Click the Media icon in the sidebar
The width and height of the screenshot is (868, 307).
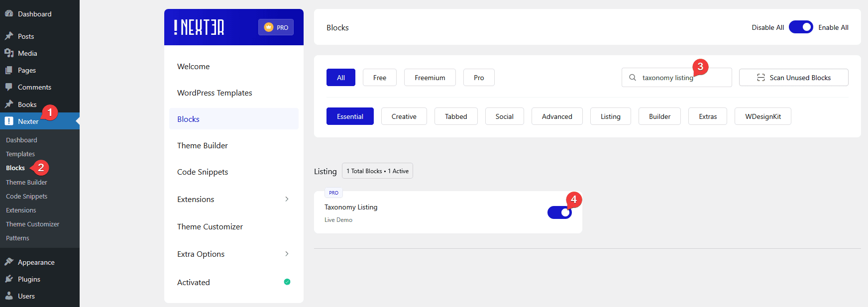[x=9, y=53]
